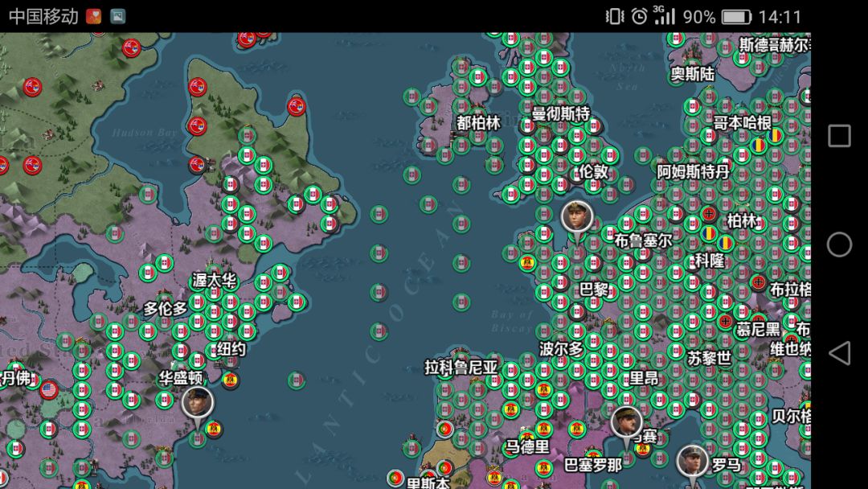Tap the city label 纽约
868x489 pixels.
coord(231,349)
